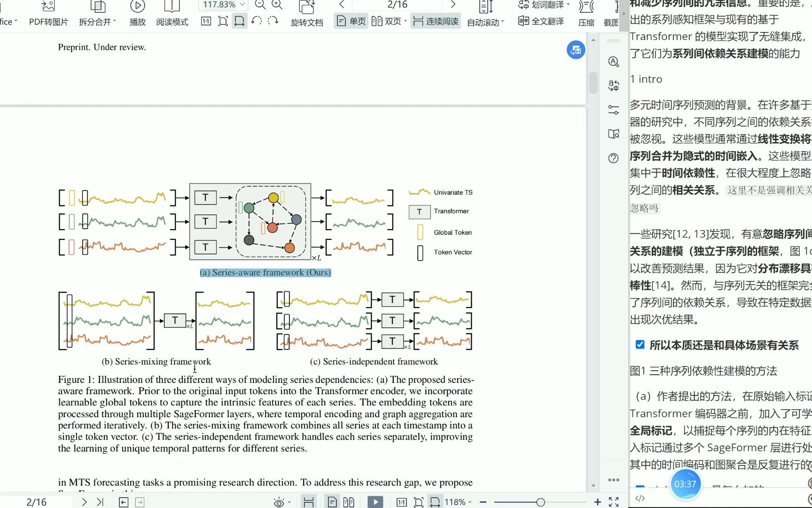Click caption (c) Series-independent framework

coord(374,361)
